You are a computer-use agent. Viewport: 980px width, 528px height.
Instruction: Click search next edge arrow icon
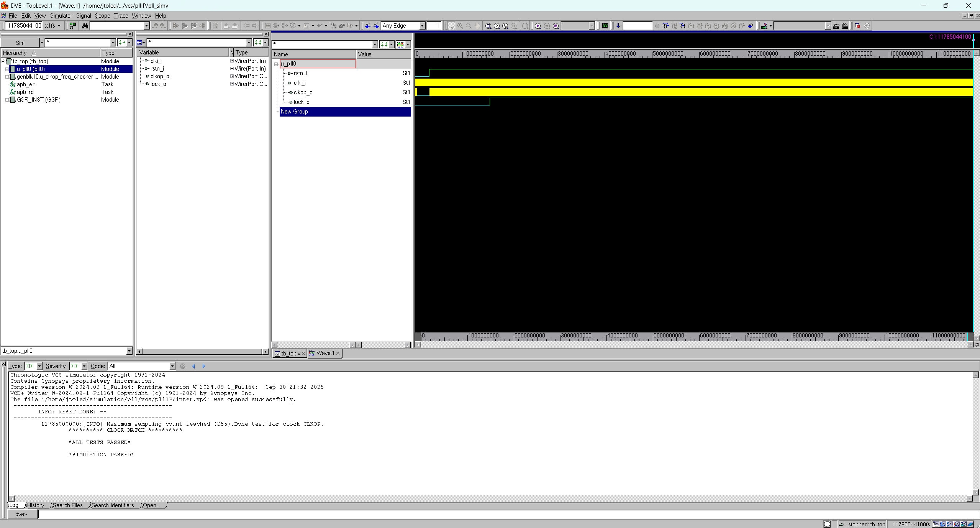376,26
